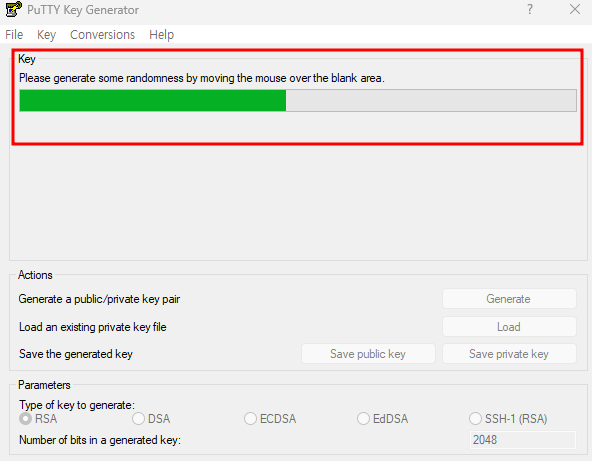The image size is (592, 461).
Task: Close the PuTTY Key Generator window
Action: click(575, 9)
